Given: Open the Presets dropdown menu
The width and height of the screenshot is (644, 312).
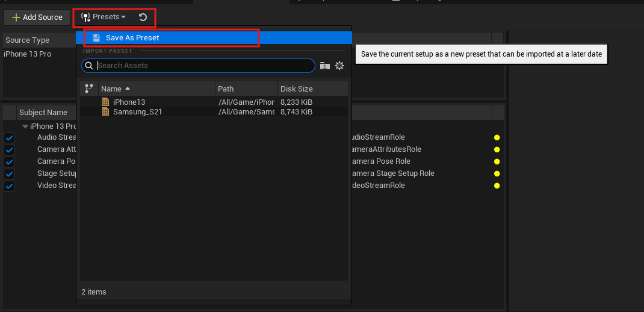Looking at the screenshot, I should point(104,17).
